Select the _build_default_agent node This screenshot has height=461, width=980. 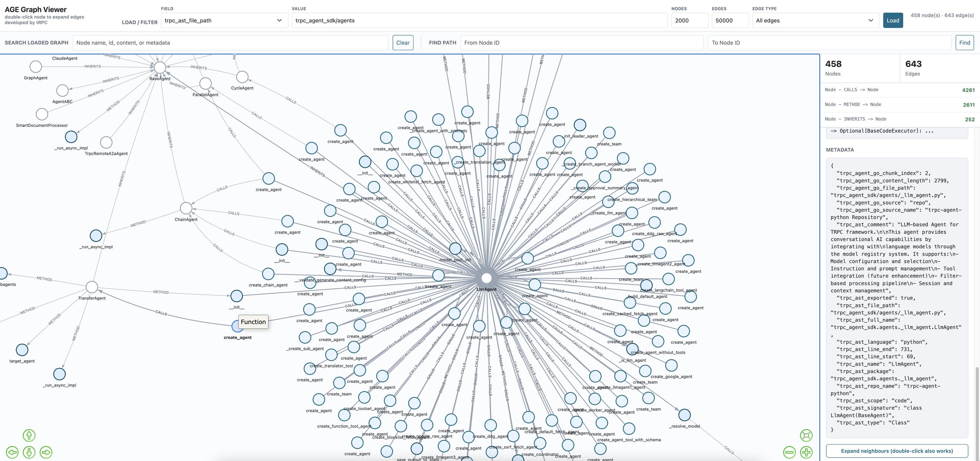click(x=647, y=285)
